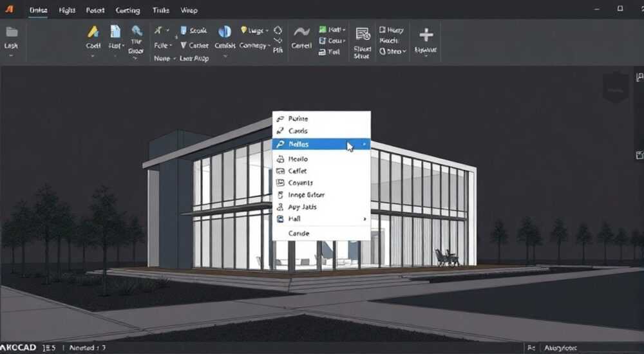Open the Certing ribbon tab

tap(128, 10)
